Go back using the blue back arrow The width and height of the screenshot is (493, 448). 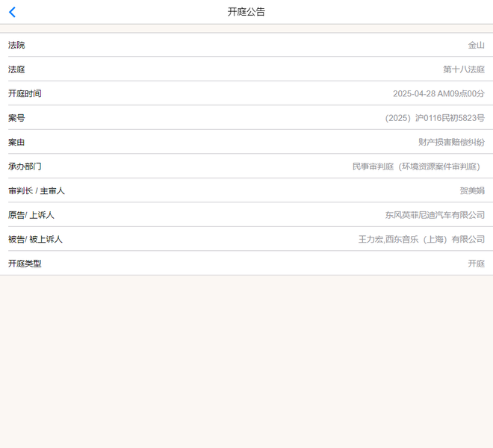pyautogui.click(x=12, y=12)
